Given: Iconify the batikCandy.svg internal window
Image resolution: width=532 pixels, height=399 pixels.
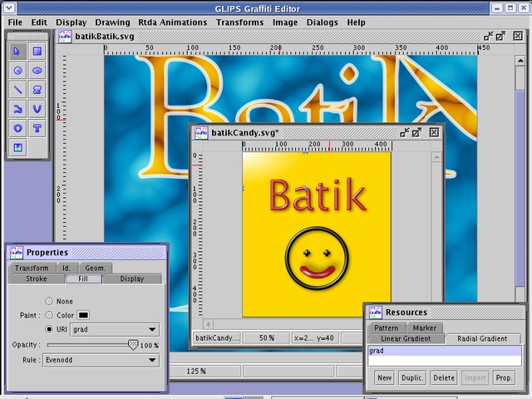Looking at the screenshot, I should tap(405, 132).
